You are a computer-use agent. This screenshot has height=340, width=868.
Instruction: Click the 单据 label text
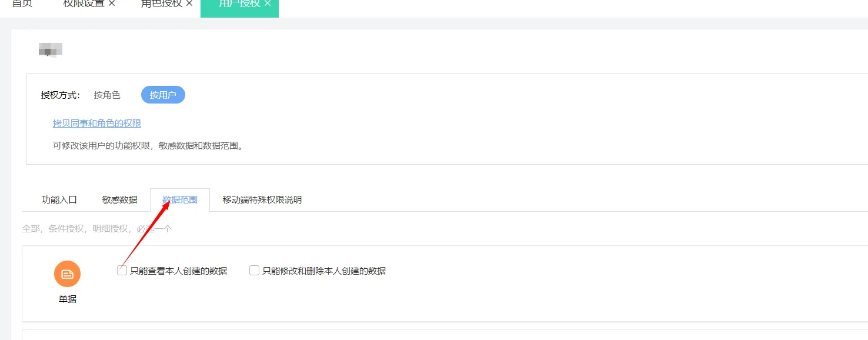pyautogui.click(x=67, y=299)
